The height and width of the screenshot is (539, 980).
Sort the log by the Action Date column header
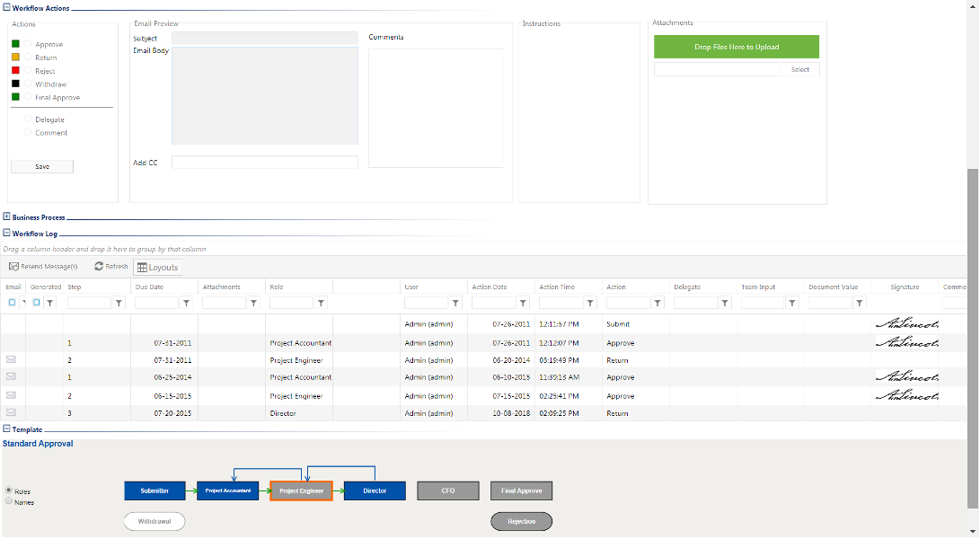pos(490,287)
